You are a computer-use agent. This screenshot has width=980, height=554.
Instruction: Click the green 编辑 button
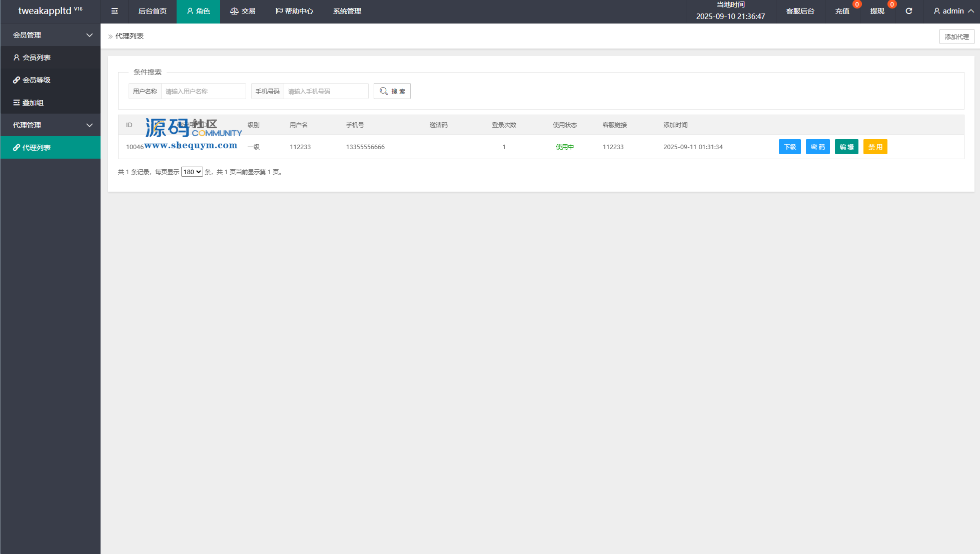[x=846, y=147]
